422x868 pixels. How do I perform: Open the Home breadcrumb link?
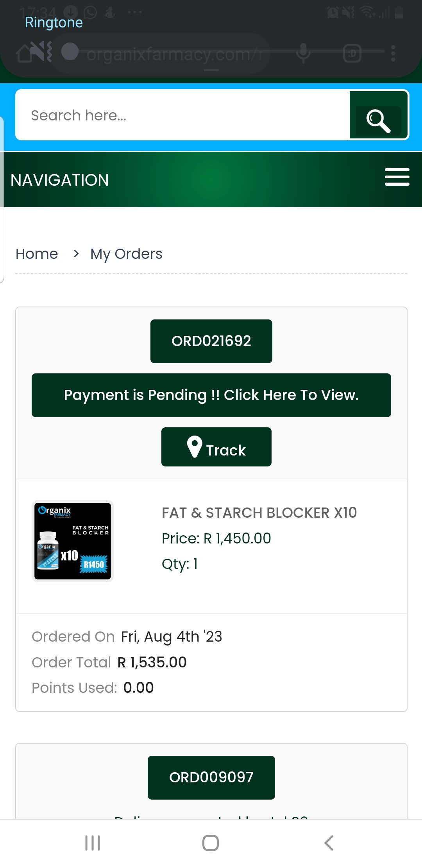37,254
